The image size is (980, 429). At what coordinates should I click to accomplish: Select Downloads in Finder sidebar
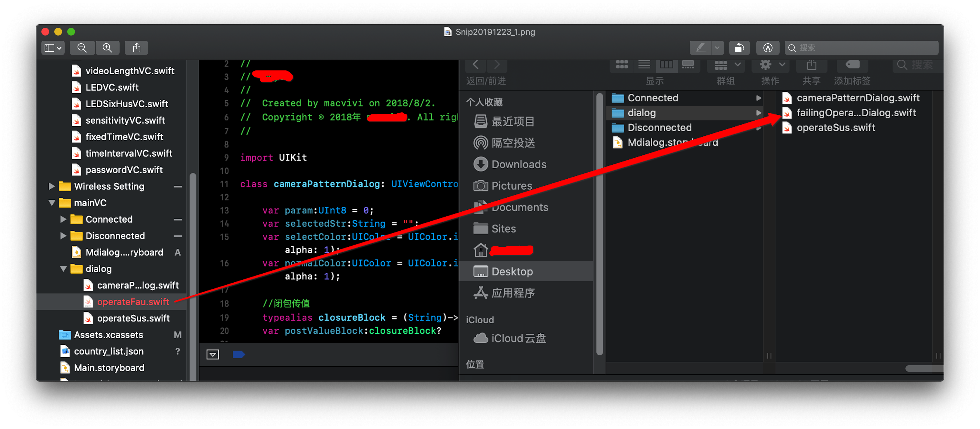coord(518,164)
